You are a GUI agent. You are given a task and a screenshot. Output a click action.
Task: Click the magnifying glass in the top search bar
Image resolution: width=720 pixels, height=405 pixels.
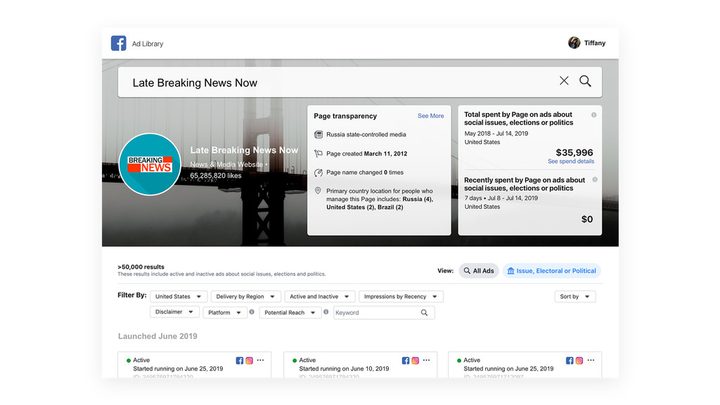(x=586, y=81)
